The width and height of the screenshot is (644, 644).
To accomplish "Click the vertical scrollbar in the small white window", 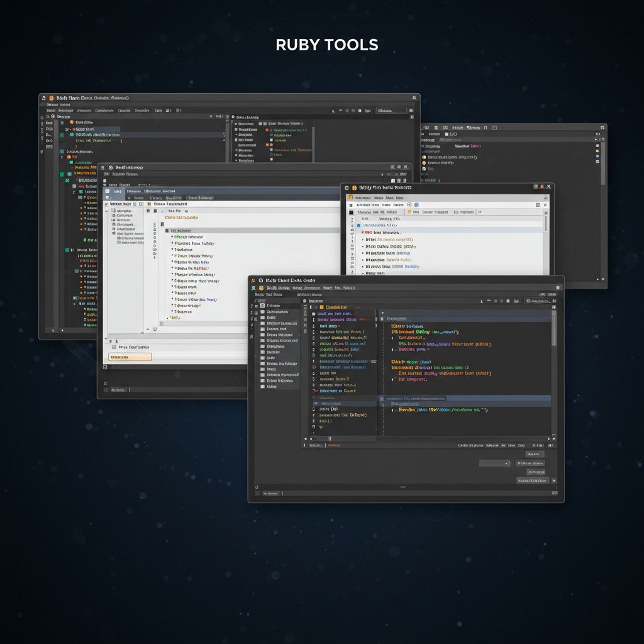I will pyautogui.click(x=546, y=224).
